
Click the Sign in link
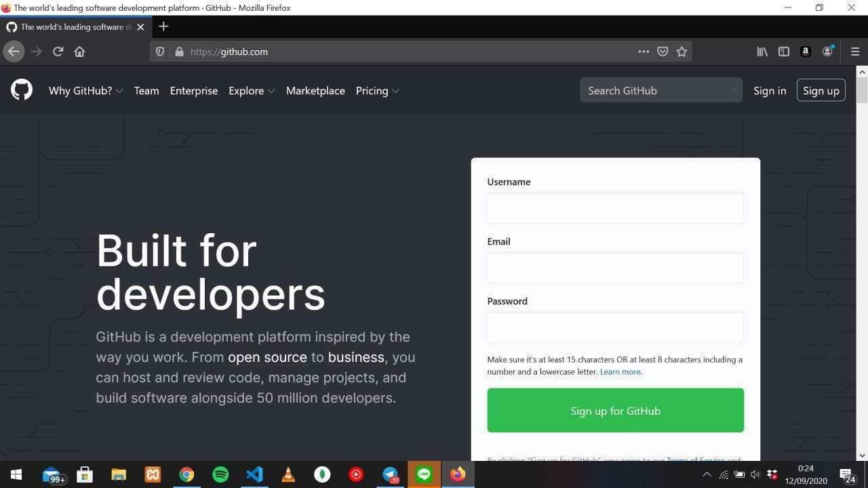[770, 91]
